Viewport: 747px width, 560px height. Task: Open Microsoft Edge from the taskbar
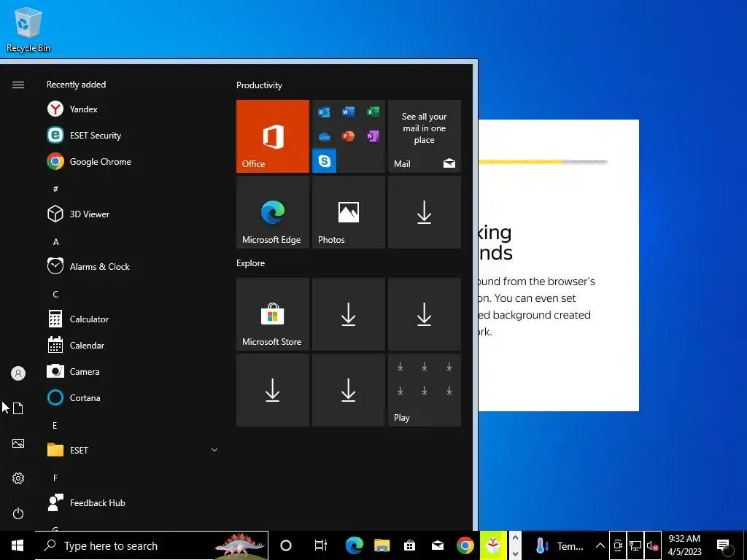(354, 545)
